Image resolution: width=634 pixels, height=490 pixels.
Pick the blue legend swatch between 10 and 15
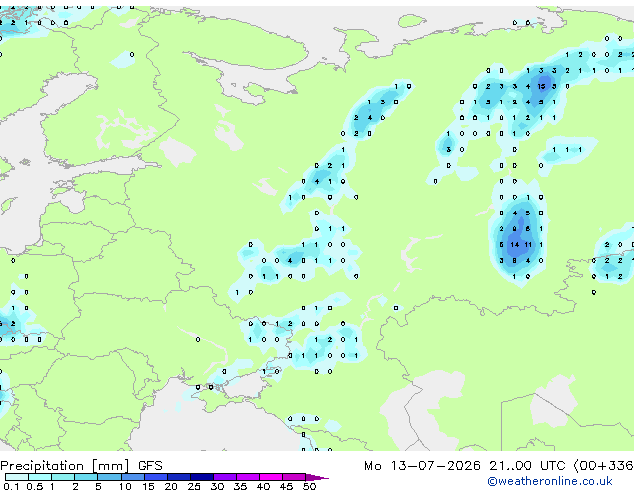tap(132, 477)
